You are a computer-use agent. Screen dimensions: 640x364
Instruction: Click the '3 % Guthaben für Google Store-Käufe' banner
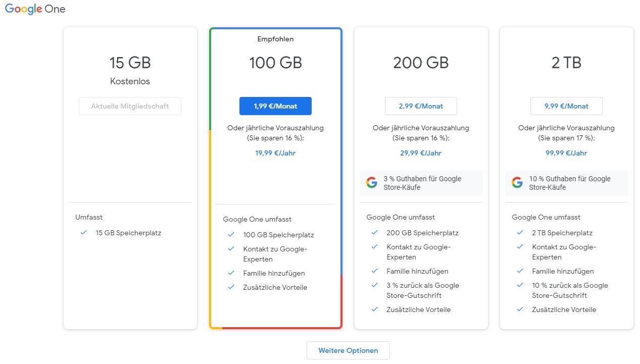(421, 183)
